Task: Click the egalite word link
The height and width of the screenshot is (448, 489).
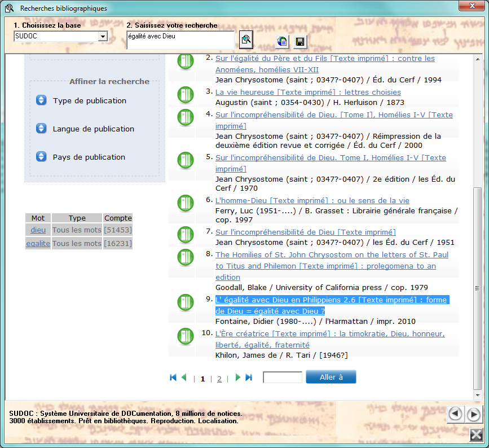Action: [38, 243]
